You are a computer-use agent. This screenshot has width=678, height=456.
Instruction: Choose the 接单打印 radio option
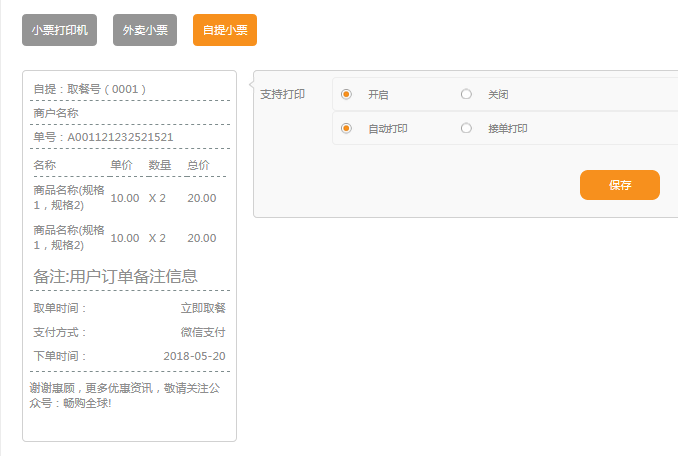466,128
